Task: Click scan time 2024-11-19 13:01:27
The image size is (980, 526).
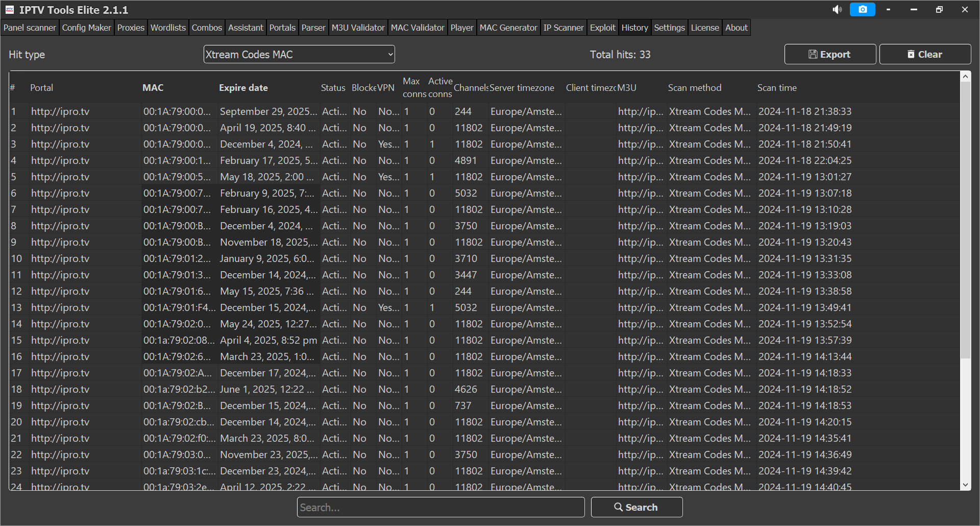Action: (805, 177)
